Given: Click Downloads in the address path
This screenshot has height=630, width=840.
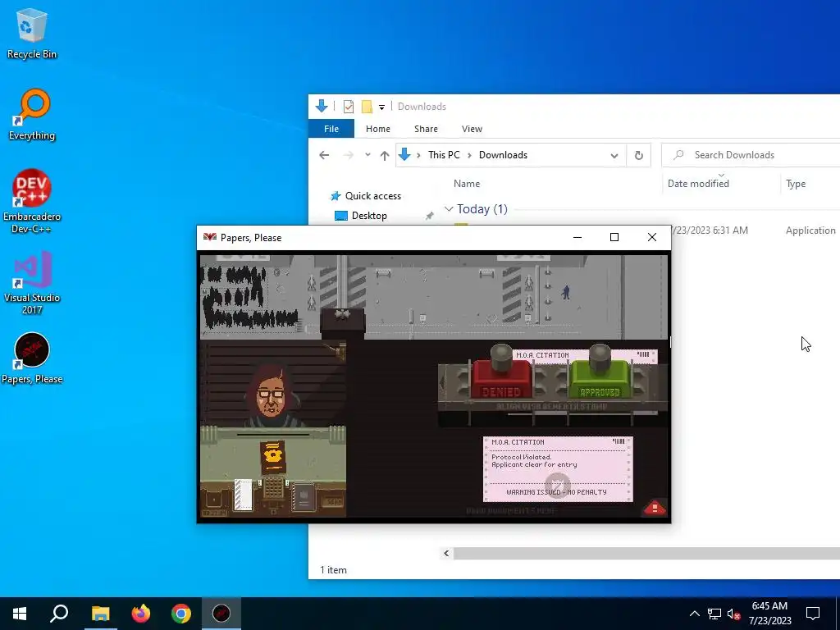Looking at the screenshot, I should coord(503,155).
